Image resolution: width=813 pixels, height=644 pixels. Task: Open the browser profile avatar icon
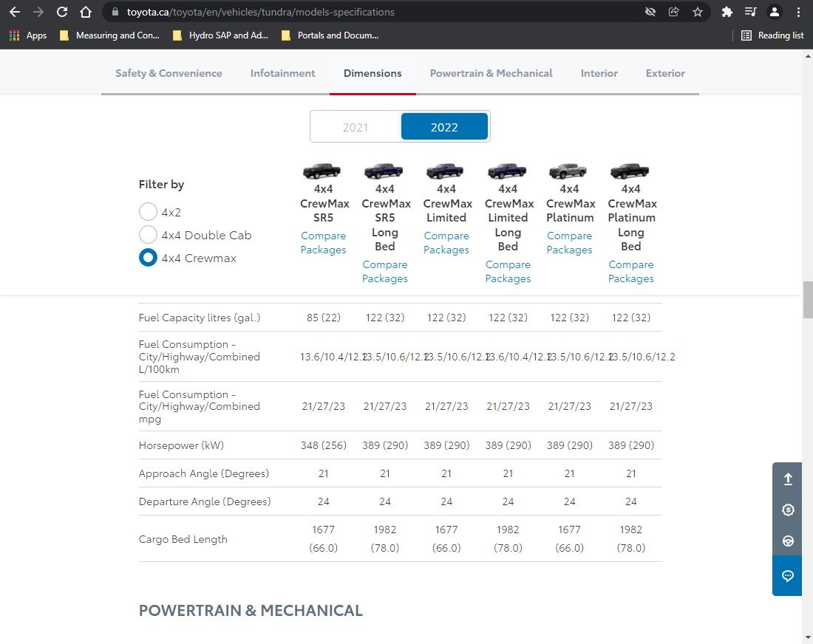(x=774, y=12)
